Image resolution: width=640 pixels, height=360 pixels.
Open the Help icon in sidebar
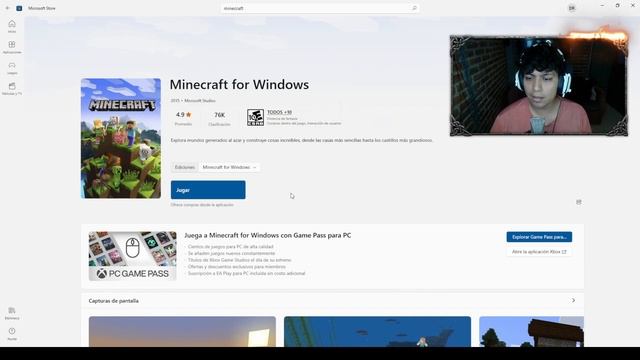coord(12,334)
